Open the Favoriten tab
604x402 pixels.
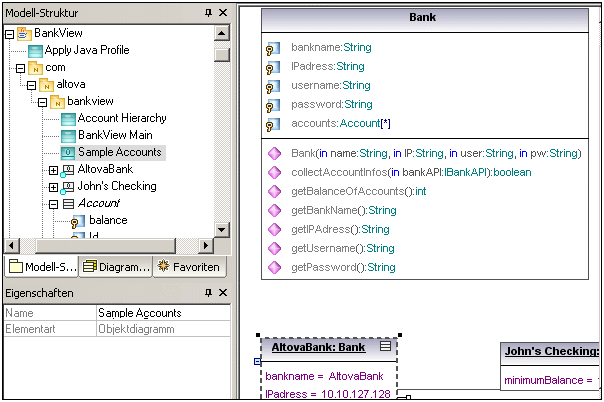[189, 267]
